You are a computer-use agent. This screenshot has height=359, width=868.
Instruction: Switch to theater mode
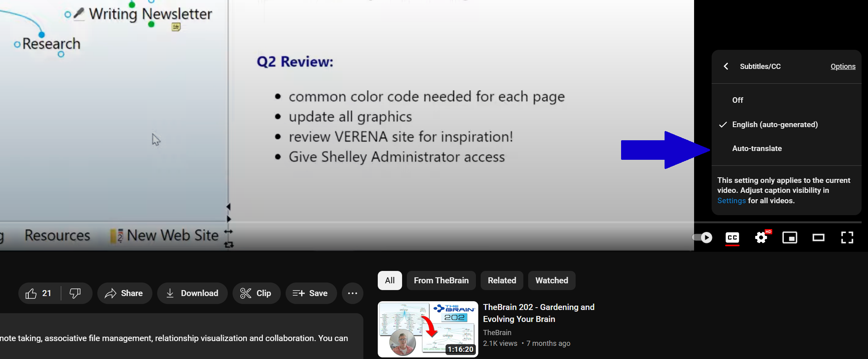tap(819, 237)
